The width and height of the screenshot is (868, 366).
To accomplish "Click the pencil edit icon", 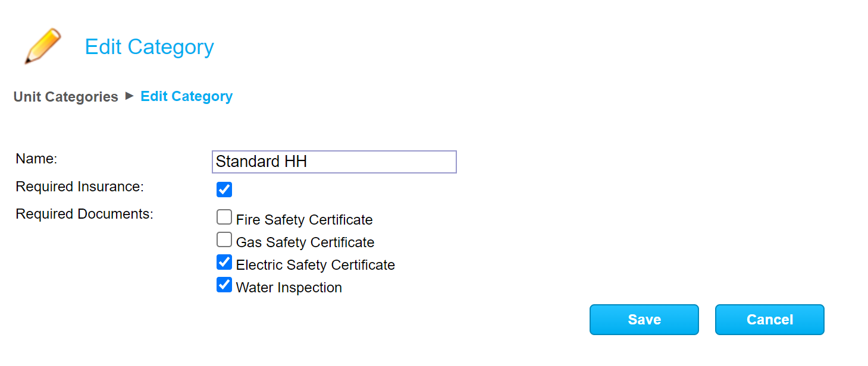I will point(43,46).
